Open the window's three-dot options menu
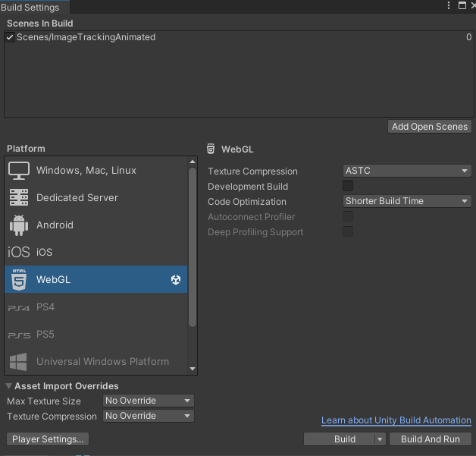The width and height of the screenshot is (476, 456). coord(448,5)
